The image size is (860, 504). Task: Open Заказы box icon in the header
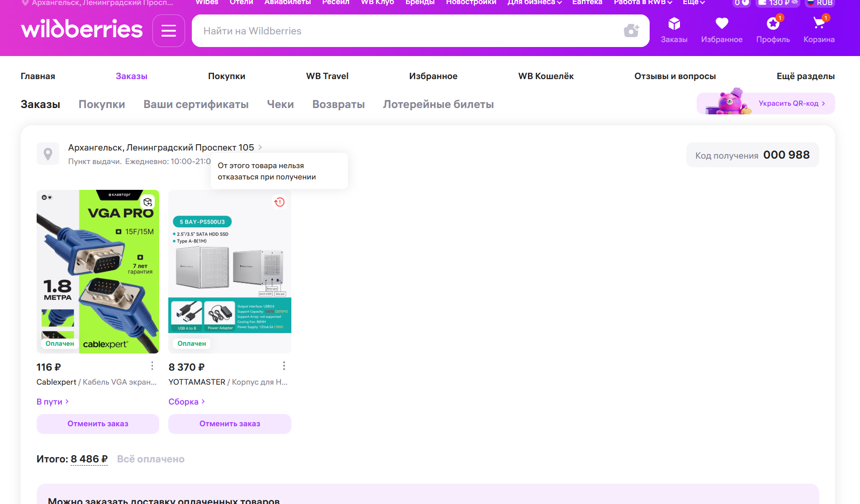pyautogui.click(x=674, y=30)
